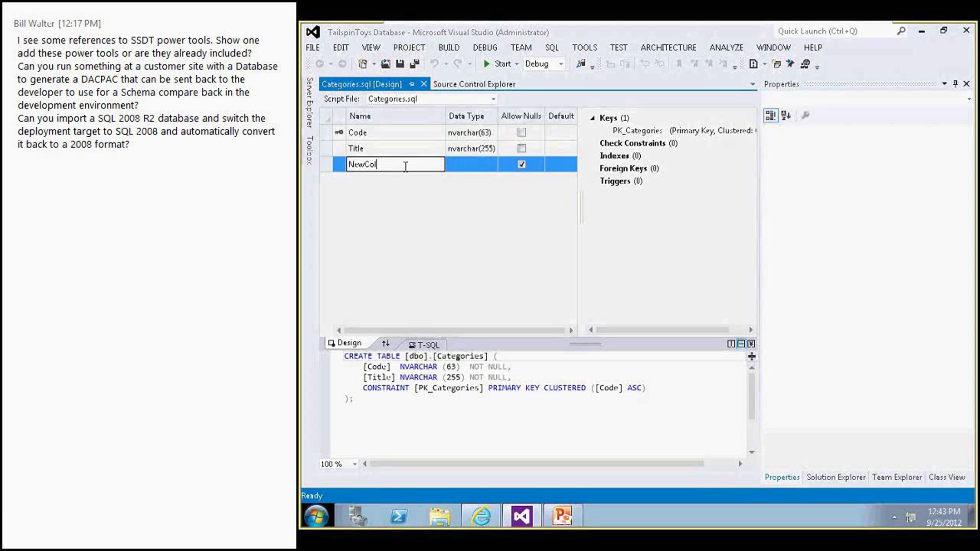
Task: Click the Redo toolbar icon
Action: point(458,64)
